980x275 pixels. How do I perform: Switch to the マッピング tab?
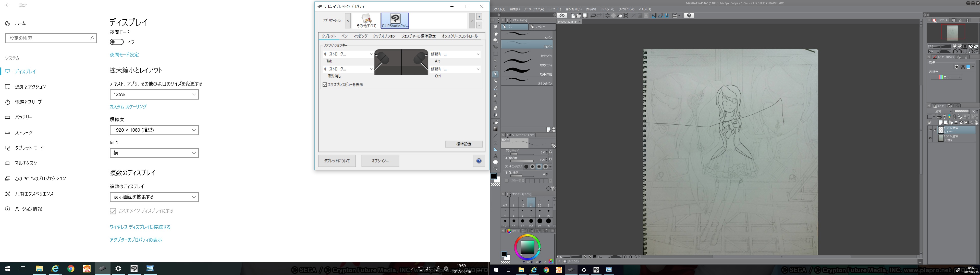[x=360, y=36]
